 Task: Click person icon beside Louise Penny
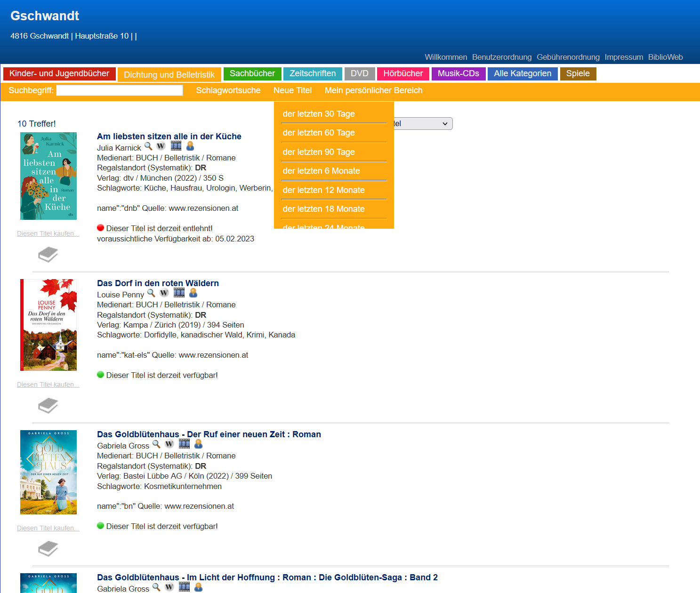193,293
